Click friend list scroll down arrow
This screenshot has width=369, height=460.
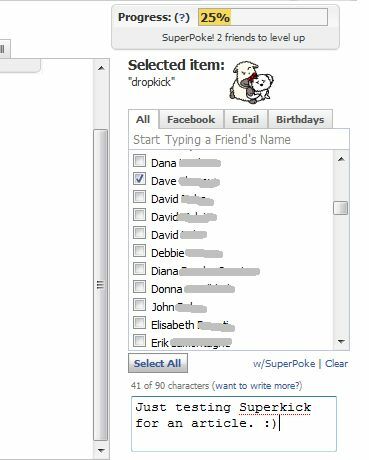click(341, 341)
